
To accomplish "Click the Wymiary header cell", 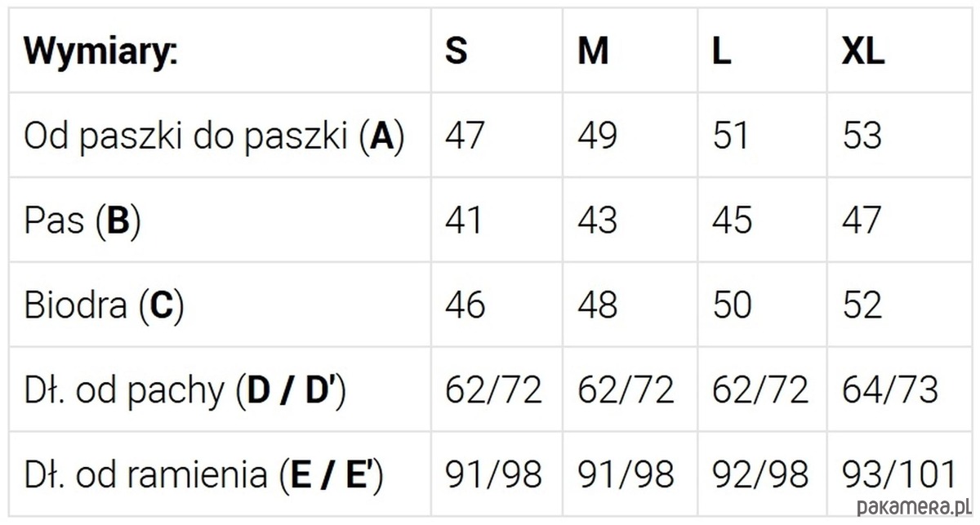I will coord(101,51).
